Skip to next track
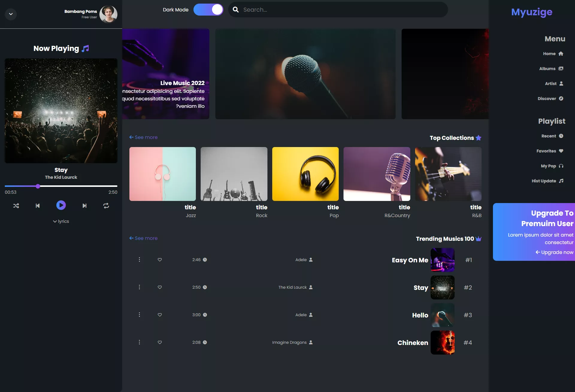Screen dimensions: 575x392 pyautogui.click(x=84, y=206)
